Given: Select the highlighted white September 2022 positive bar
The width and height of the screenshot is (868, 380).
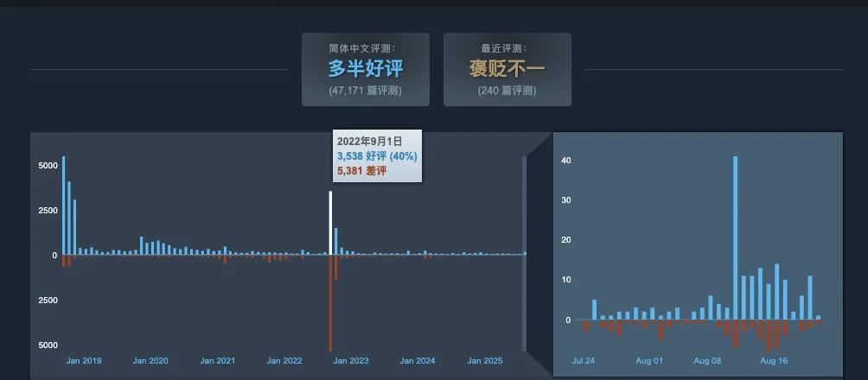Looking at the screenshot, I should coord(330,223).
